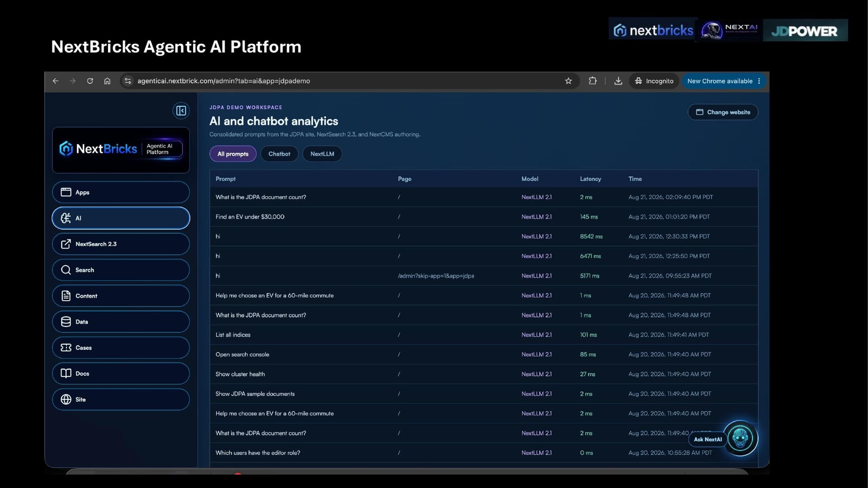Click New Chrome available button

pos(720,81)
